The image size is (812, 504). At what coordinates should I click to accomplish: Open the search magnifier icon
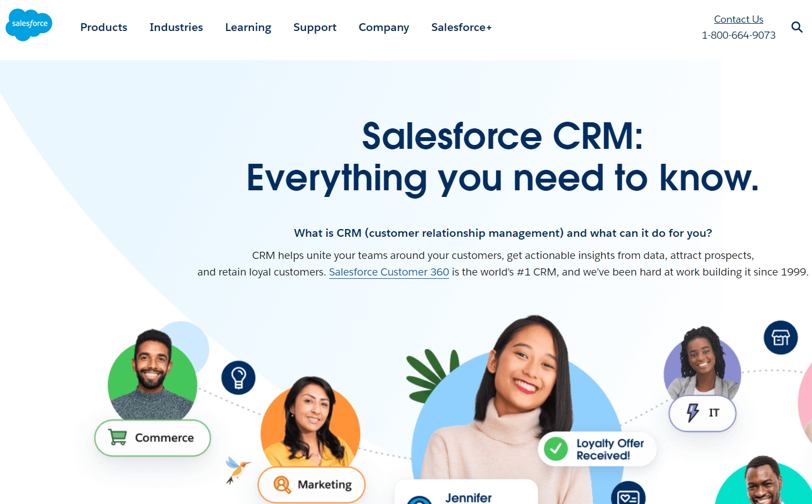point(797,27)
